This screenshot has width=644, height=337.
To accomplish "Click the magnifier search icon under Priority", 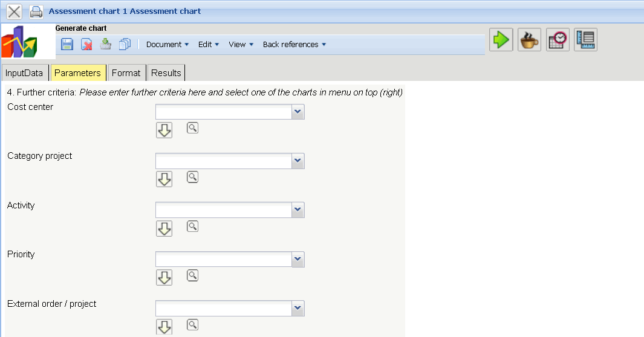I will [192, 275].
